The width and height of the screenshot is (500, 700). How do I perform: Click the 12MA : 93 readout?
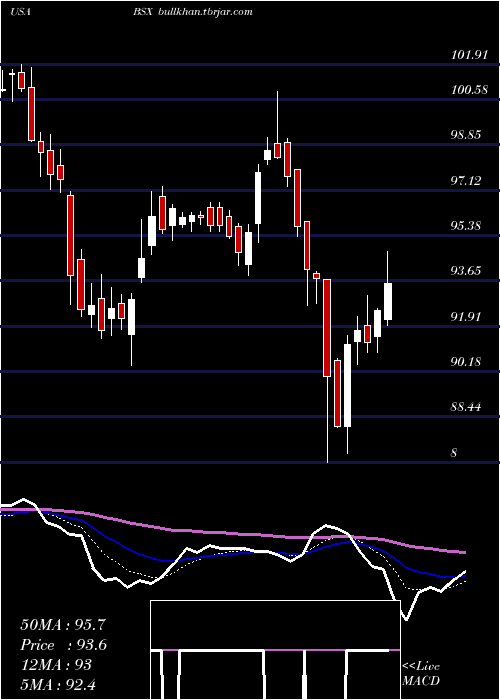56,665
